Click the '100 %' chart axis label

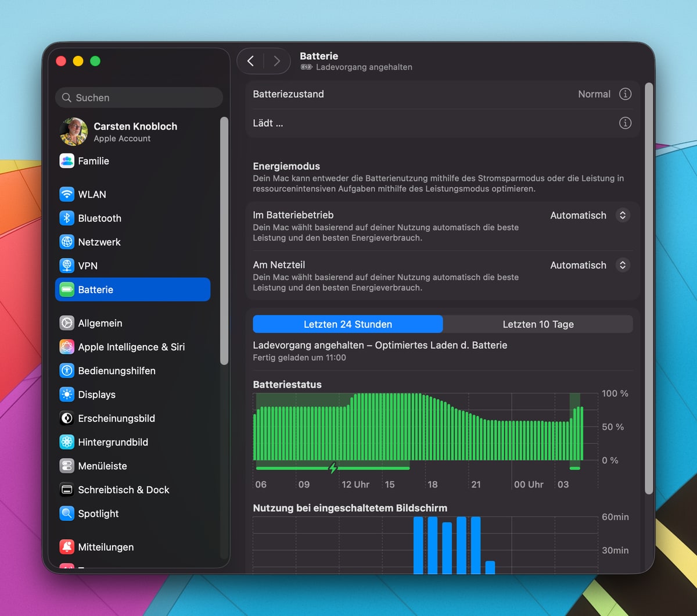click(615, 393)
